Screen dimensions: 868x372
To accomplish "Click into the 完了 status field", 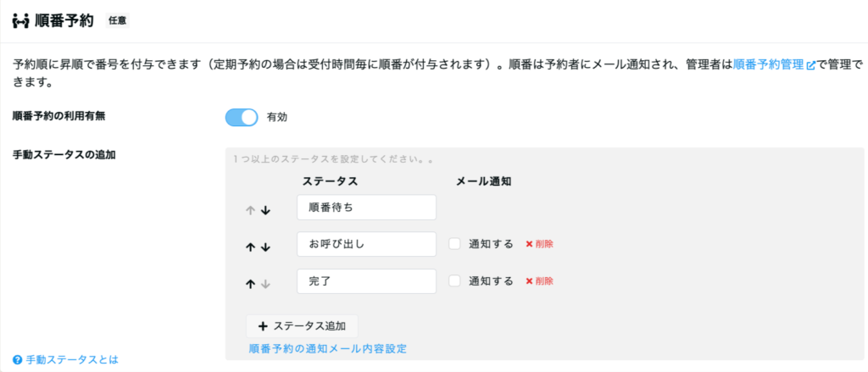I will [366, 281].
